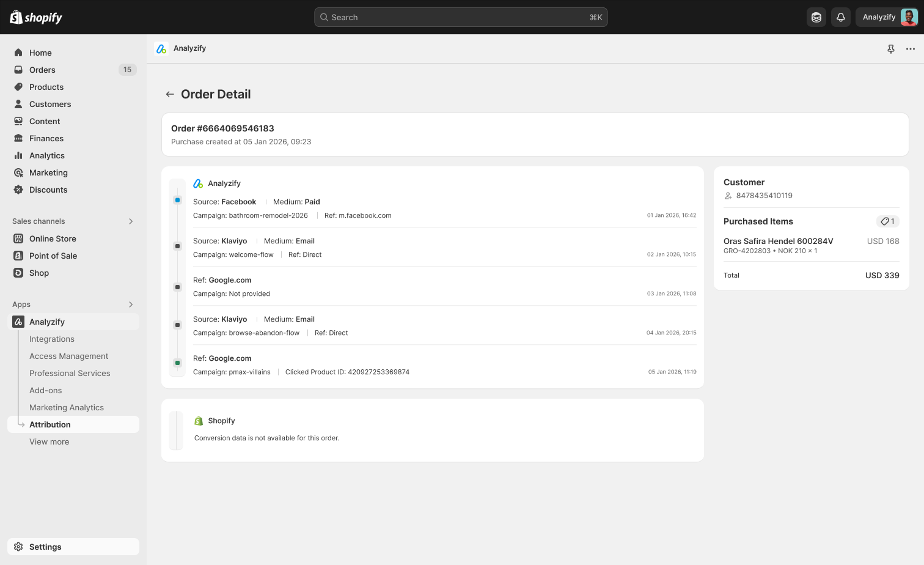This screenshot has width=924, height=565.
Task: Open the notifications bell
Action: coord(841,17)
